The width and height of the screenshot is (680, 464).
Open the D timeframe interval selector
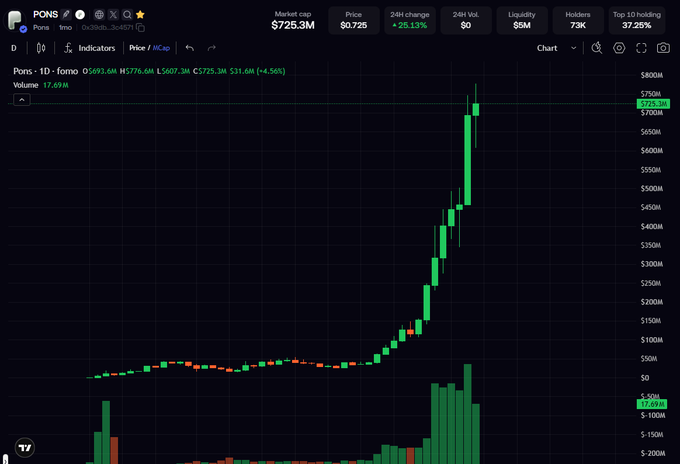14,48
